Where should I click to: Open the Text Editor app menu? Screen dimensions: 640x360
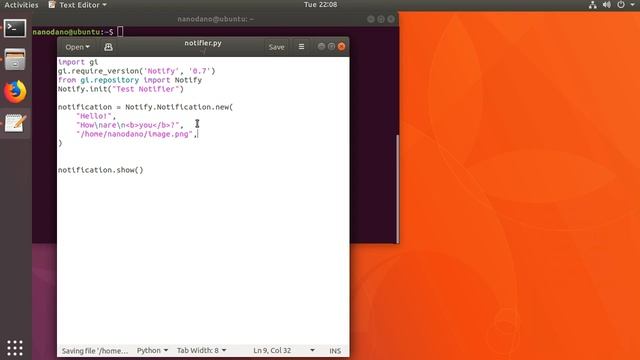77,5
